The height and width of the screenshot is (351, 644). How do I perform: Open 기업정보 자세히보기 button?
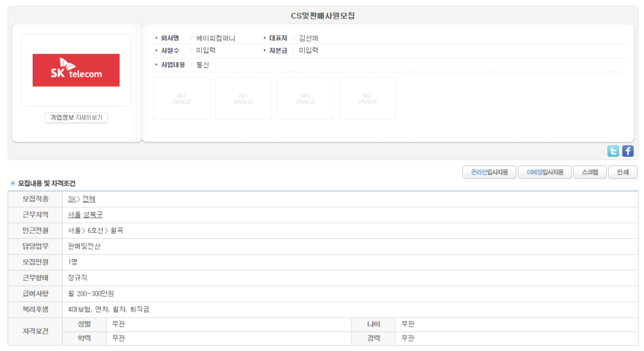pyautogui.click(x=76, y=117)
